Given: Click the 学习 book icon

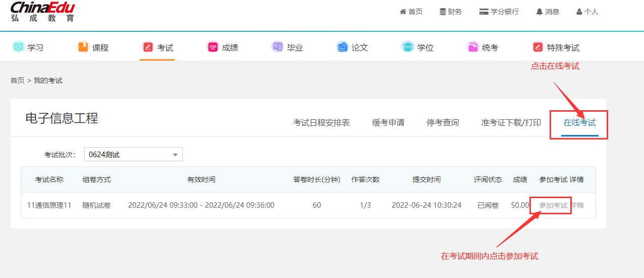Looking at the screenshot, I should point(18,47).
